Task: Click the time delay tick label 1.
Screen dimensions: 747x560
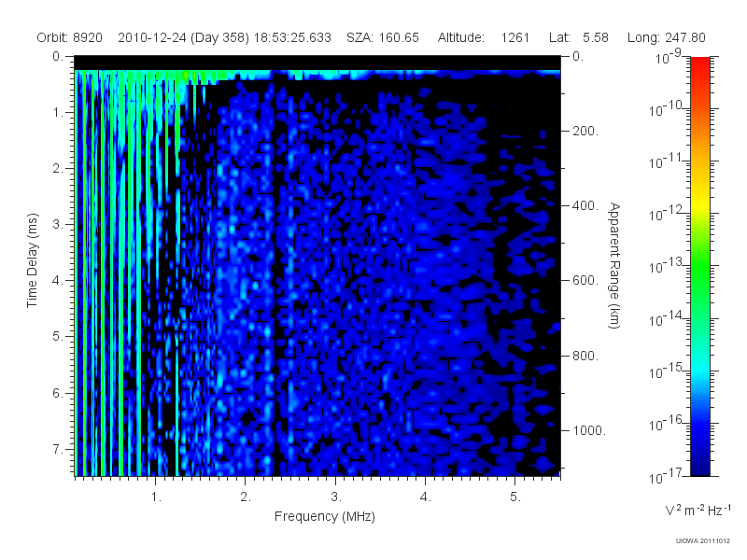Action: click(58, 113)
